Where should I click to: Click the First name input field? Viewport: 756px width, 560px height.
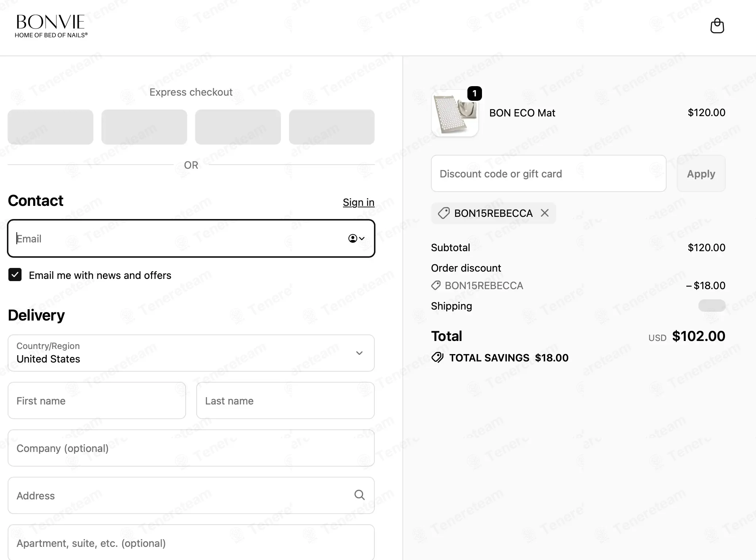pyautogui.click(x=97, y=400)
